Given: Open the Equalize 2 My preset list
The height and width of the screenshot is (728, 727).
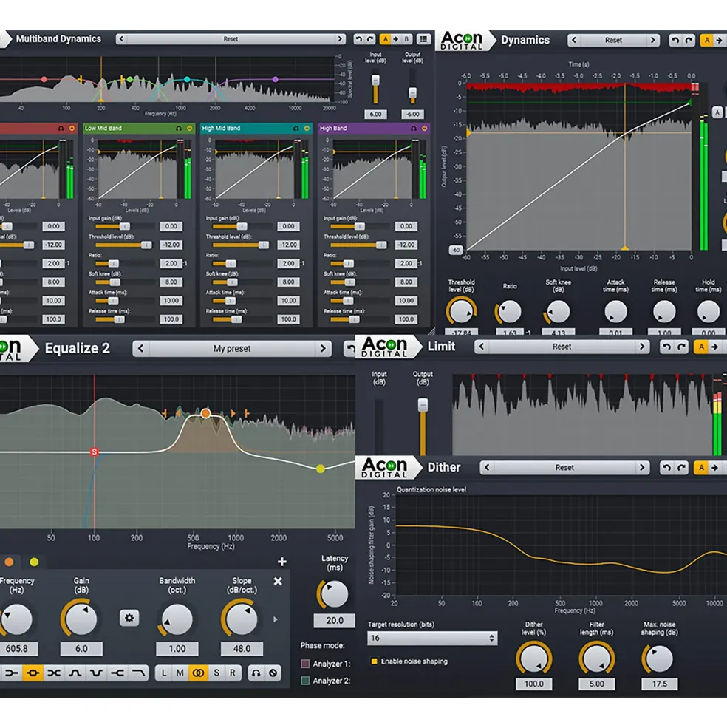Looking at the screenshot, I should [232, 349].
